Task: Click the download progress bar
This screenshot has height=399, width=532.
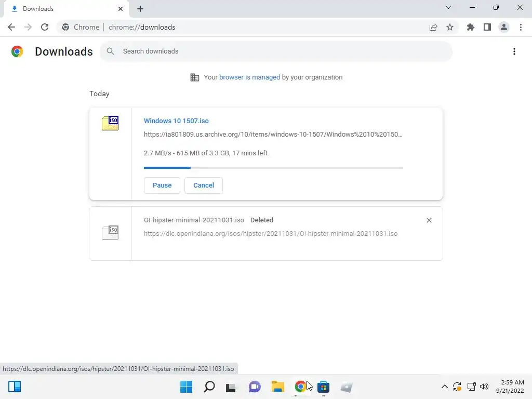Action: click(273, 168)
